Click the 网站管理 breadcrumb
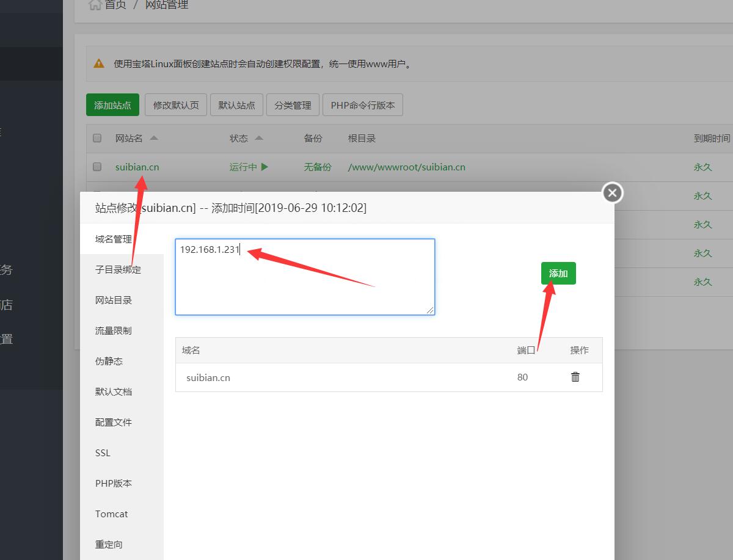 pos(167,5)
